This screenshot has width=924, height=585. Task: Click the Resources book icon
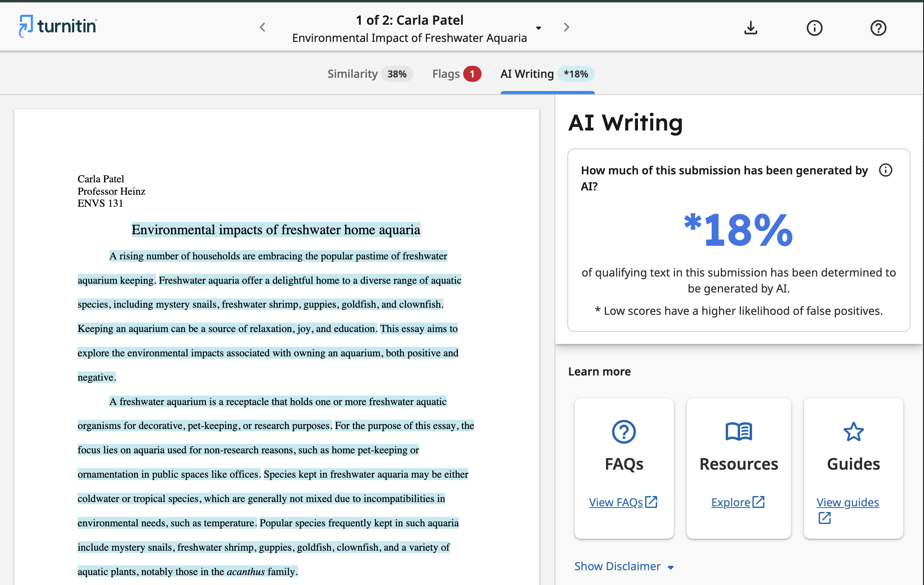[x=738, y=431]
